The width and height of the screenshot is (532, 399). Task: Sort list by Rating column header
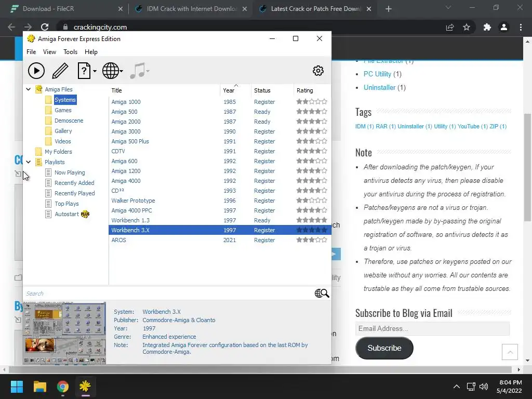pyautogui.click(x=312, y=90)
